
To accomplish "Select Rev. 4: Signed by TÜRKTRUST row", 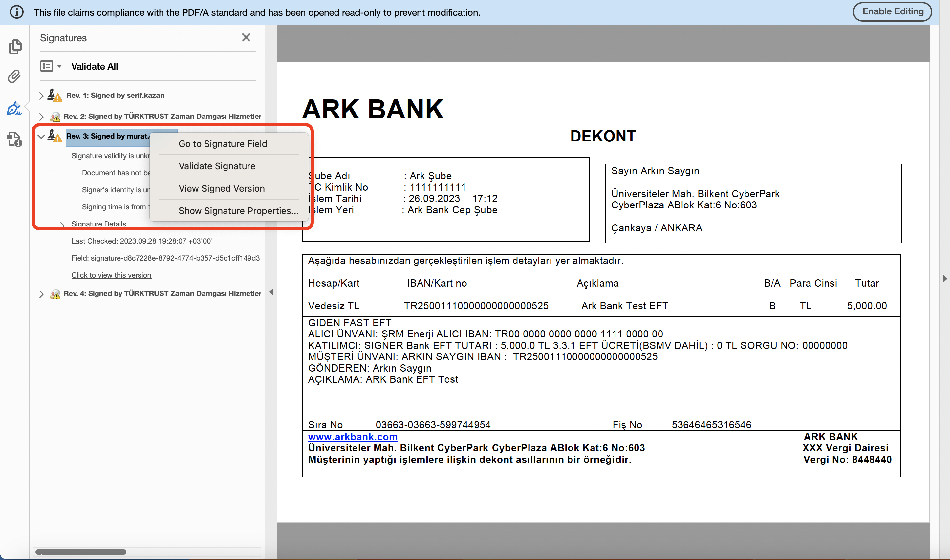I will (162, 293).
